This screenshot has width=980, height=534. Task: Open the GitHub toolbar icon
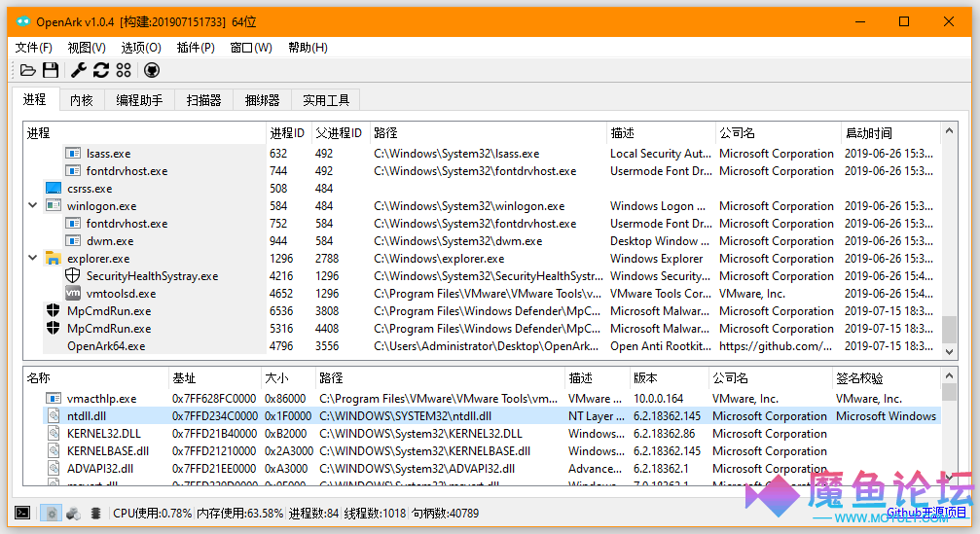point(152,71)
